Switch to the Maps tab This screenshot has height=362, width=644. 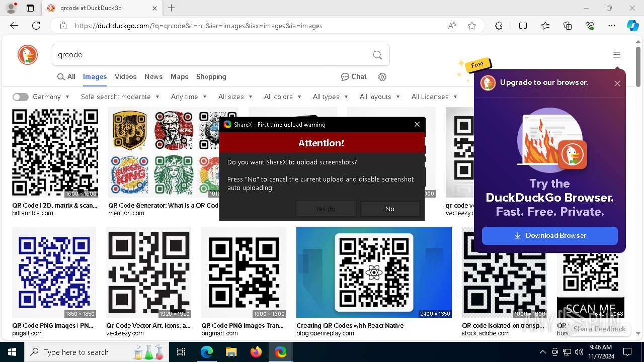[179, 77]
